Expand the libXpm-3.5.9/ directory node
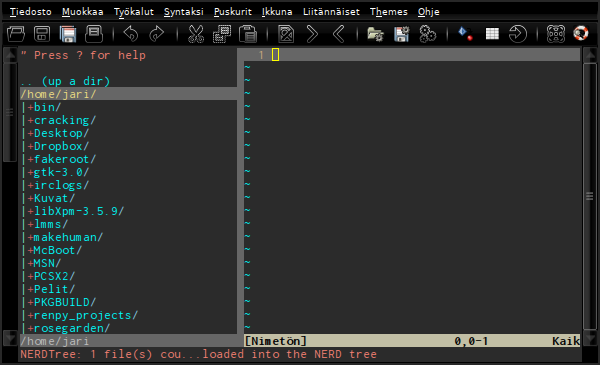This screenshot has height=365, width=600. pos(31,212)
